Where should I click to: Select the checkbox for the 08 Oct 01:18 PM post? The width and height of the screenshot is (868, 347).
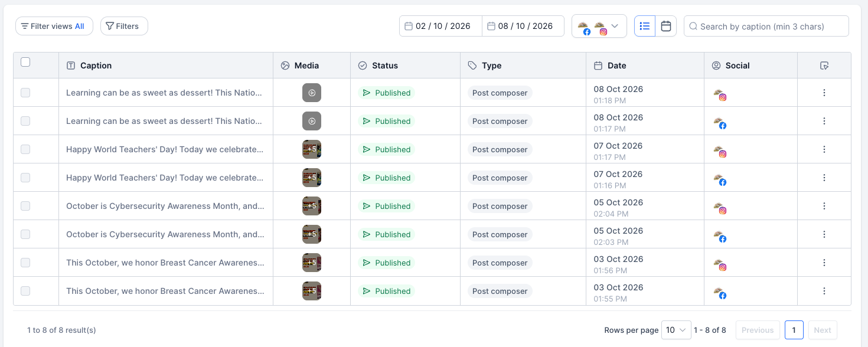point(25,93)
